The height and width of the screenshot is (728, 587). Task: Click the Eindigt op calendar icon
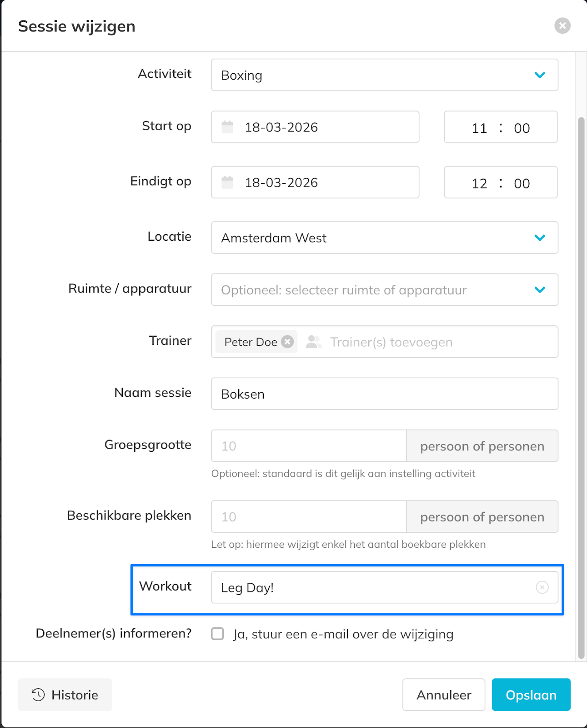pyautogui.click(x=227, y=182)
